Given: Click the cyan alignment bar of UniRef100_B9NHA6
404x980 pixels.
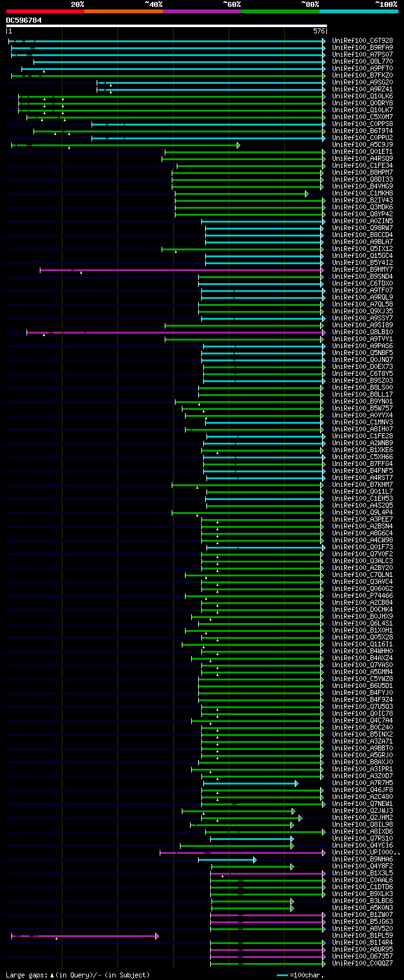Looking at the screenshot, I should click(x=227, y=860).
